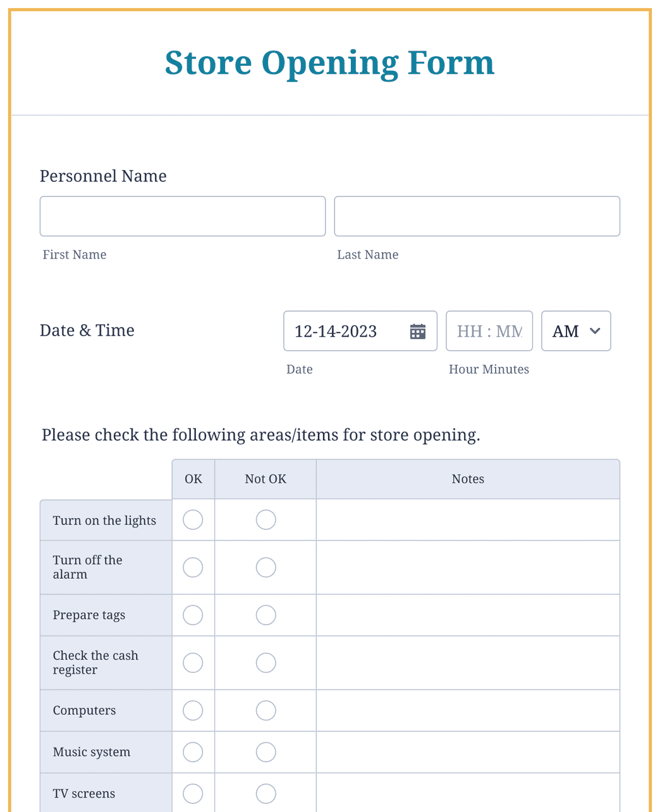Select OK for Computers

[x=193, y=710]
